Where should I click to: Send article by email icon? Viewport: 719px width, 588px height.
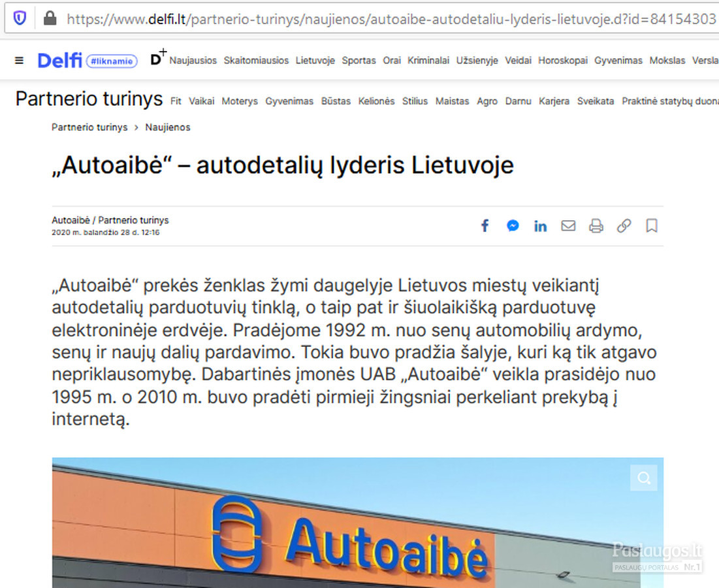coord(568,225)
